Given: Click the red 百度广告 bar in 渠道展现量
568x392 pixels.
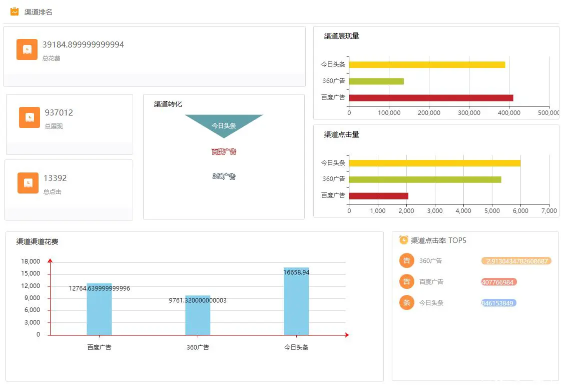Looking at the screenshot, I should [x=430, y=97].
